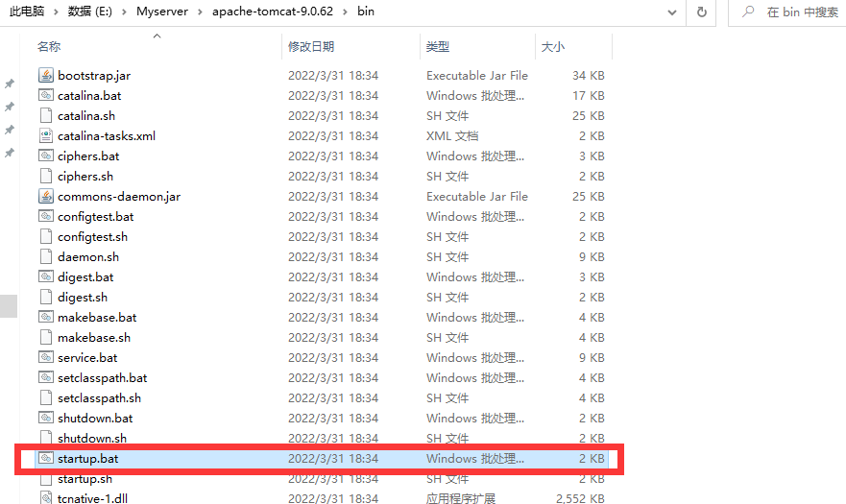The width and height of the screenshot is (846, 504).
Task: Click the gray navigation pane scrollbar thumb
Action: coord(9,306)
